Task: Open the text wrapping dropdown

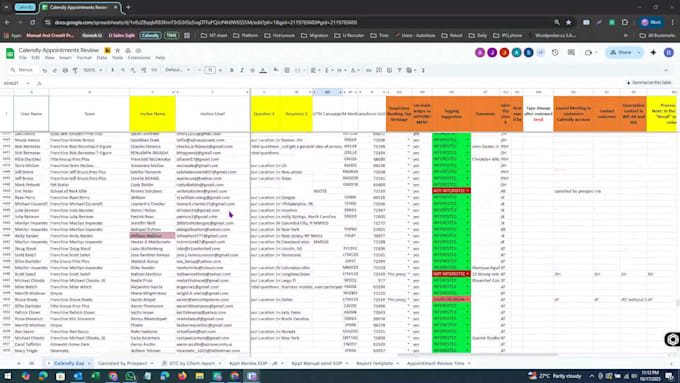Action: [x=341, y=70]
